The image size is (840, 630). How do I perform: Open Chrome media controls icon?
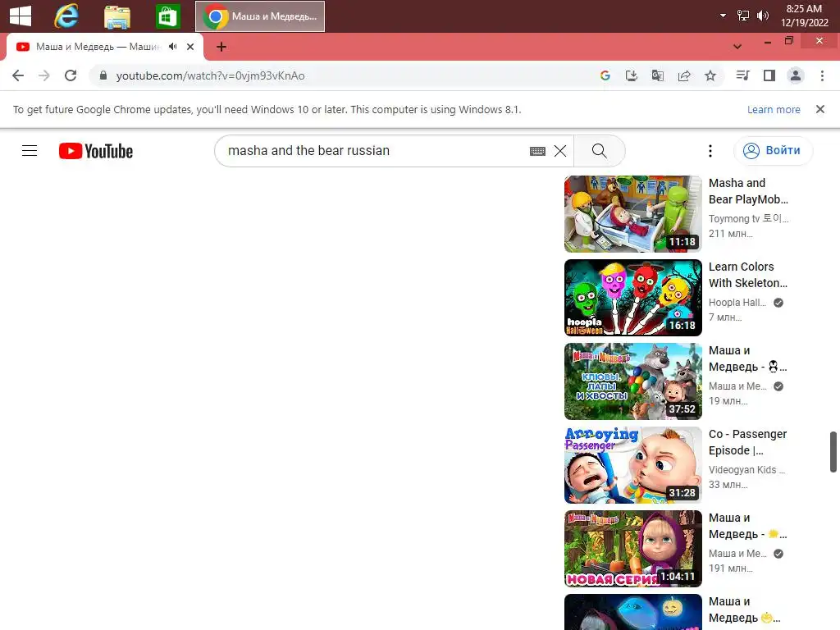(x=743, y=75)
